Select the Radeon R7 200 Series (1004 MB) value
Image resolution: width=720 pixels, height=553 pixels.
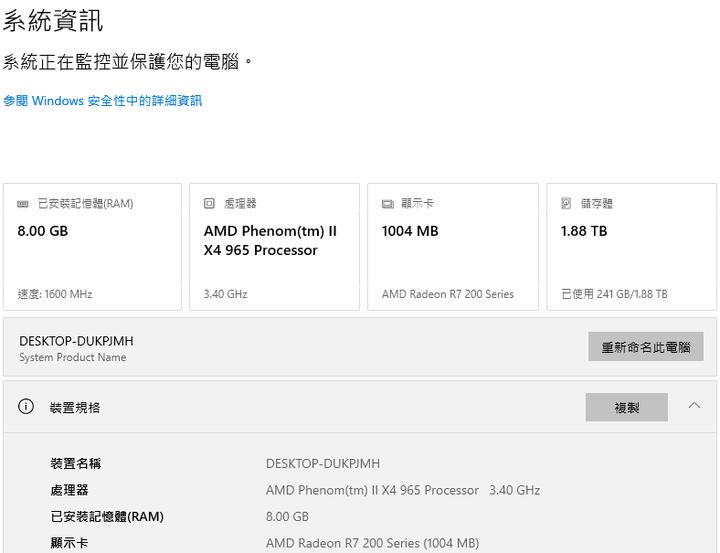pos(372,543)
